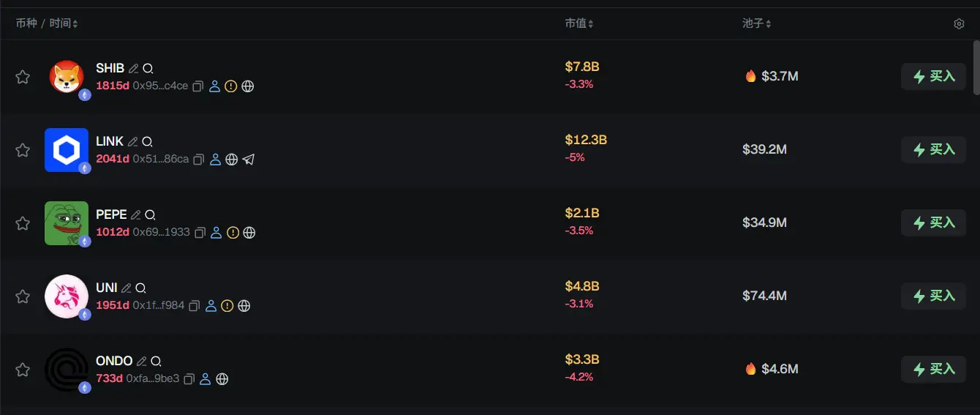Copy the SHIB contract address
980x415 pixels.
point(197,86)
